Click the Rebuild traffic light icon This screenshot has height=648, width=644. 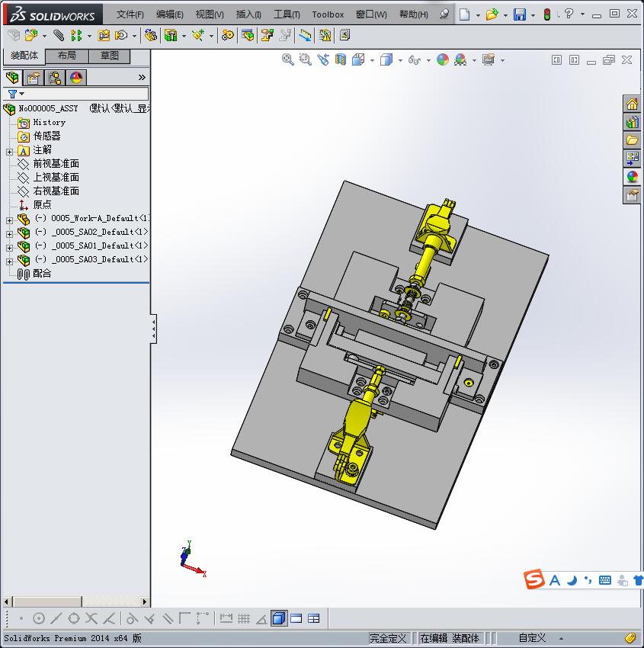tap(547, 15)
